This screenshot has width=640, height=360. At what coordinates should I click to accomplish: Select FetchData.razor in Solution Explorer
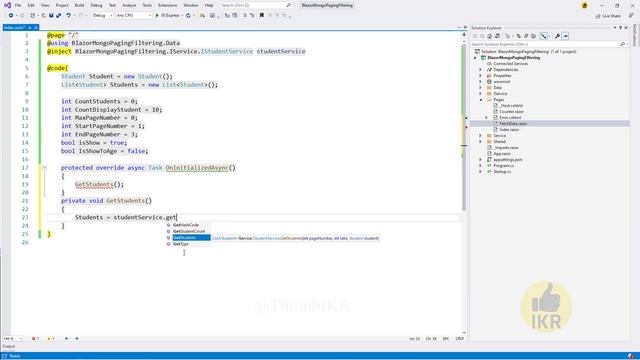[x=513, y=123]
